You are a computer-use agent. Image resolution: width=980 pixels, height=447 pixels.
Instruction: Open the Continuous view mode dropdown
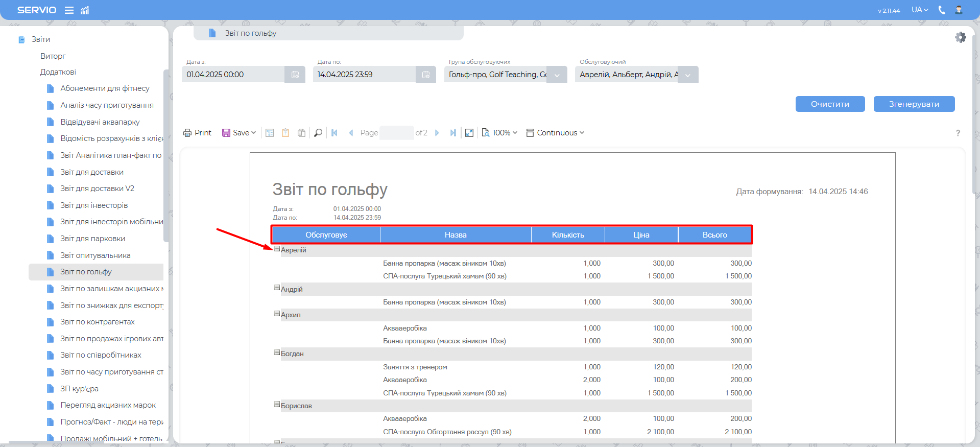coord(556,133)
